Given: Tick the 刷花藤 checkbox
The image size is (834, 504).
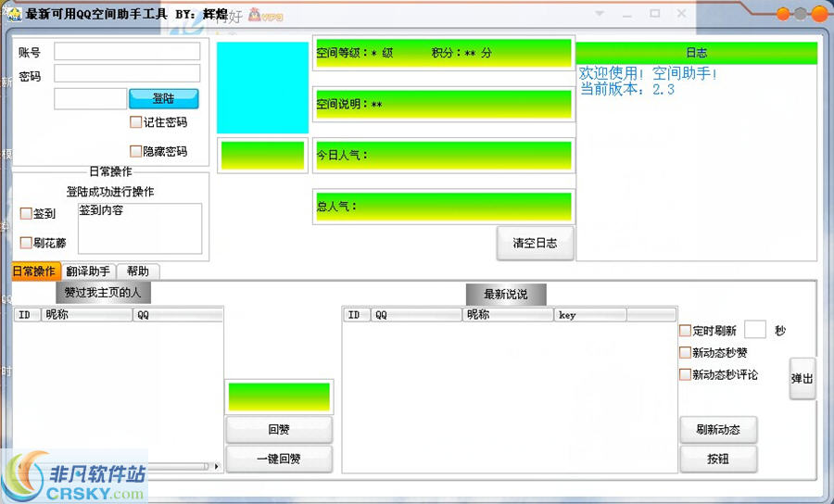Looking at the screenshot, I should [26, 243].
